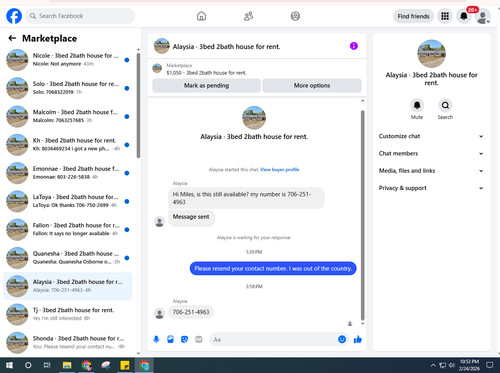This screenshot has height=373, width=500.
Task: Open the Solo conversation
Action: click(68, 88)
